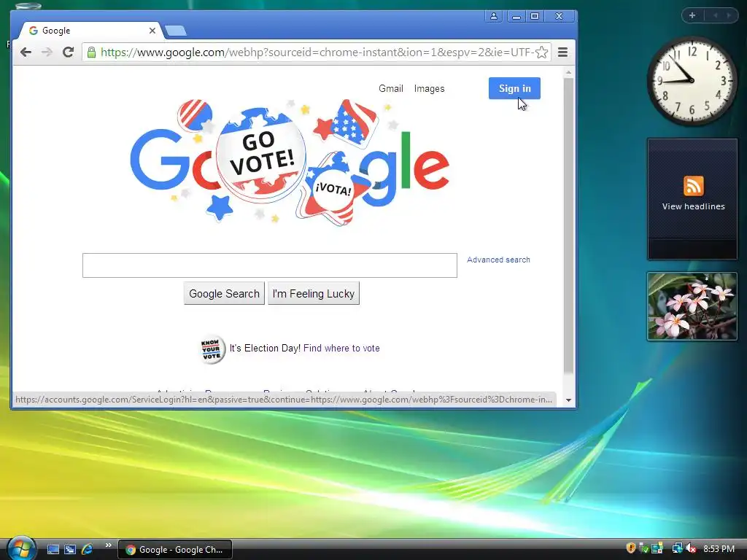Select Google Chrome taskbar button
Image resolution: width=747 pixels, height=560 pixels.
175,550
